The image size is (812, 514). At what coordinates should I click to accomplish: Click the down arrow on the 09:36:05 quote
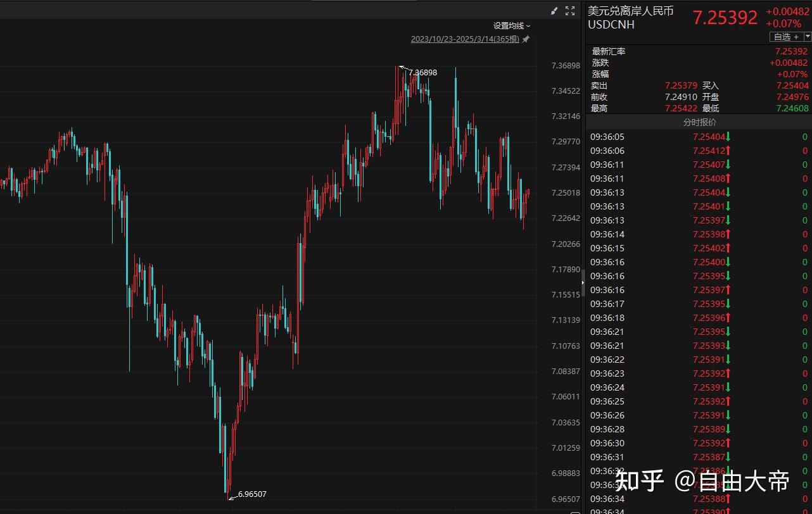[728, 137]
